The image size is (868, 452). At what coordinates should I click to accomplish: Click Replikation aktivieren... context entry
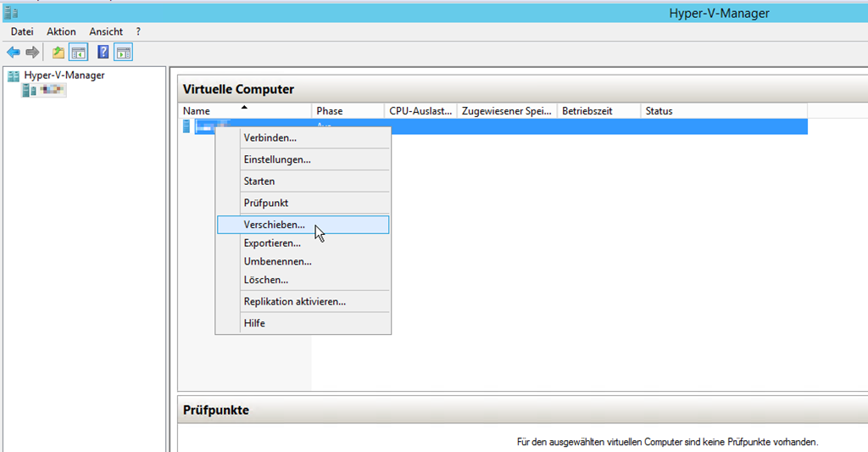[294, 301]
